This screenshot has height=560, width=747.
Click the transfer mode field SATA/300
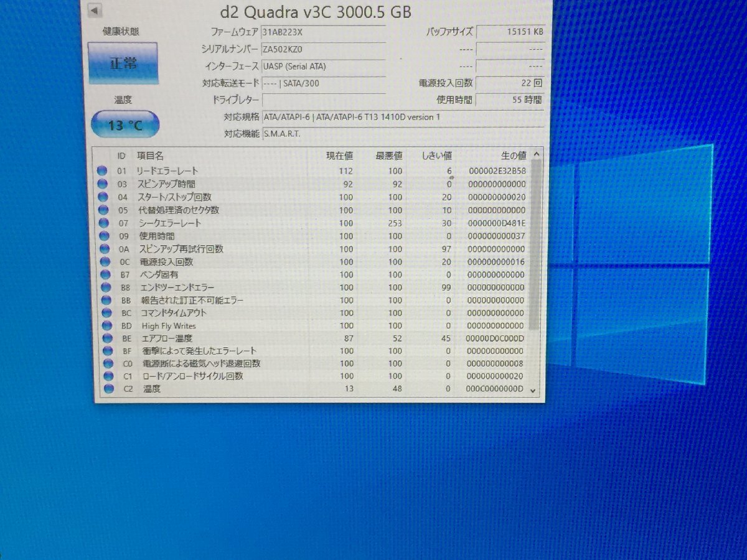click(x=324, y=83)
